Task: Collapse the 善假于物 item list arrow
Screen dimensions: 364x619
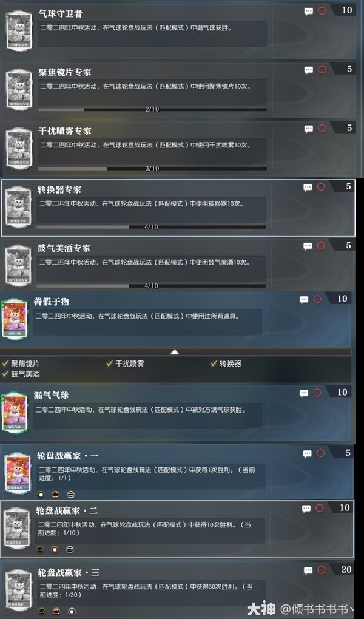Action: [x=175, y=352]
